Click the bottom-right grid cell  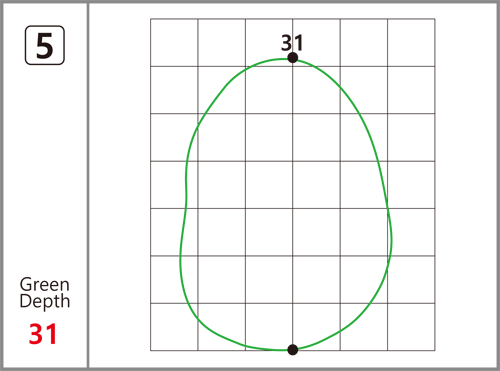click(411, 327)
